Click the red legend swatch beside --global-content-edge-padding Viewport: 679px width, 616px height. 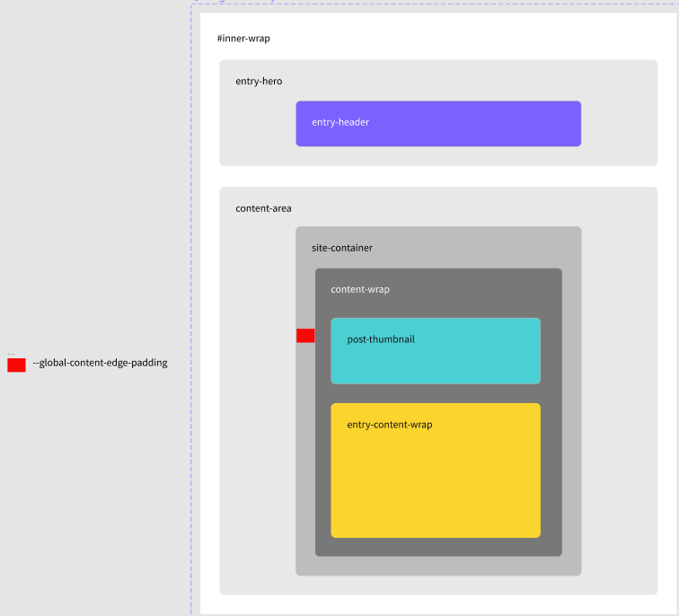click(16, 365)
